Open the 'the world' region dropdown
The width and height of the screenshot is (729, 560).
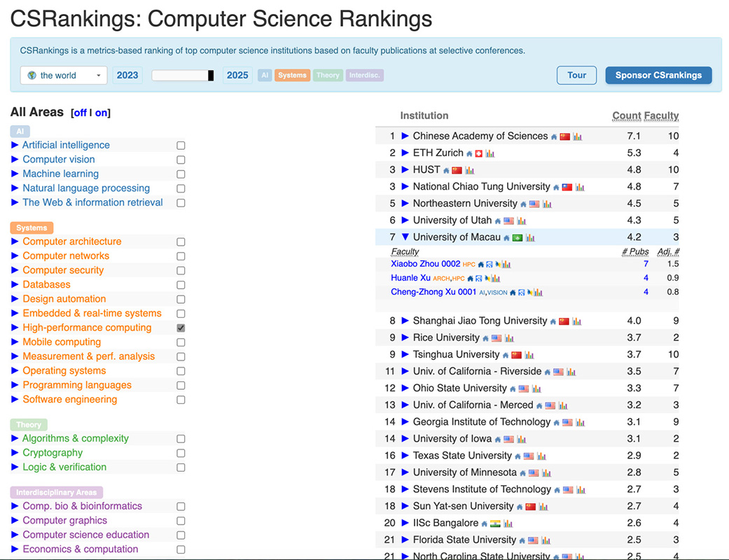[64, 76]
